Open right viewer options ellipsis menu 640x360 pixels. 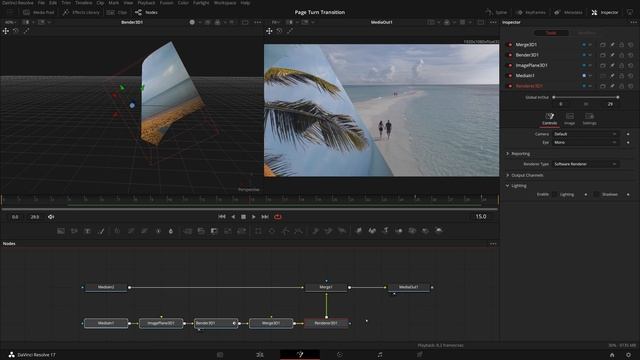[493, 22]
